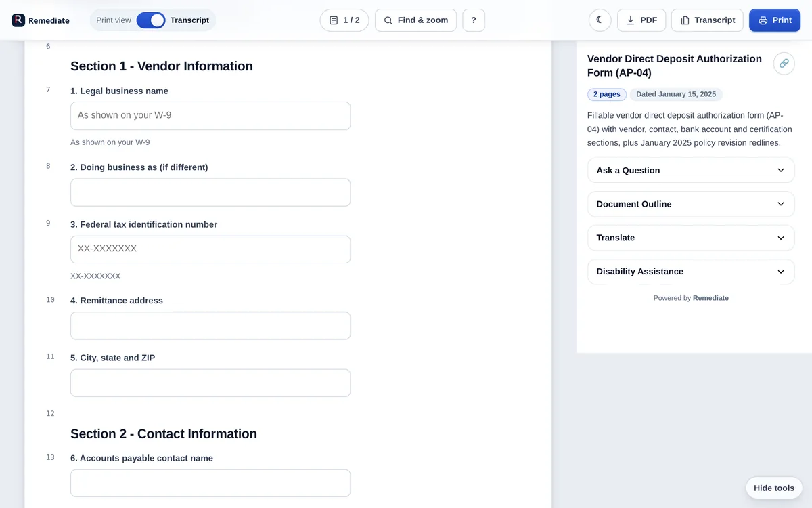Click the printer icon on Print button
The image size is (812, 508).
(763, 20)
